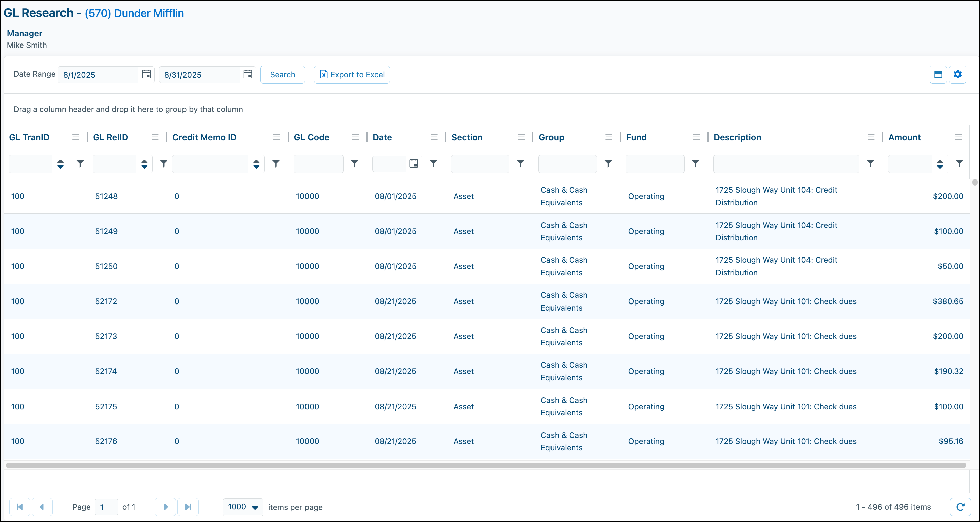Image resolution: width=980 pixels, height=522 pixels.
Task: Open filter funnel for Description column
Action: 870,164
